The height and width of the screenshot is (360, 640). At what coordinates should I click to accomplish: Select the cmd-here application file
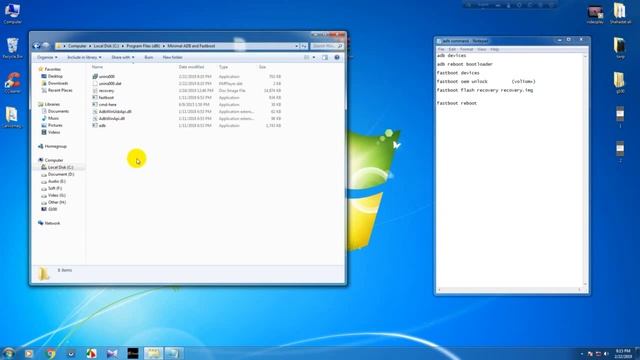click(x=104, y=104)
